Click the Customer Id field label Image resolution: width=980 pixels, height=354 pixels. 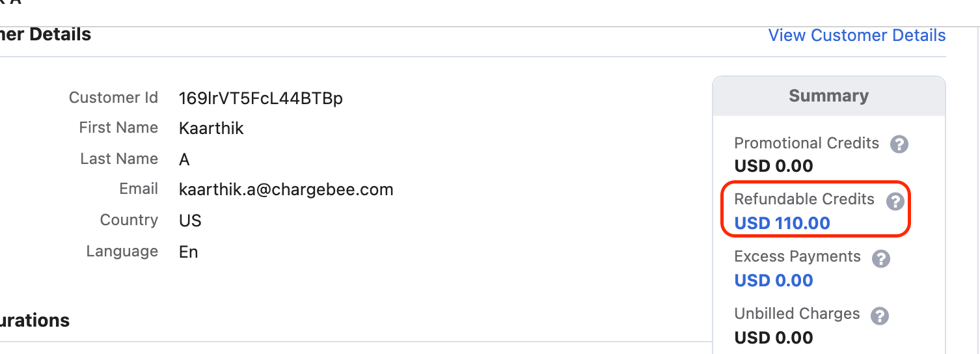coord(113,98)
